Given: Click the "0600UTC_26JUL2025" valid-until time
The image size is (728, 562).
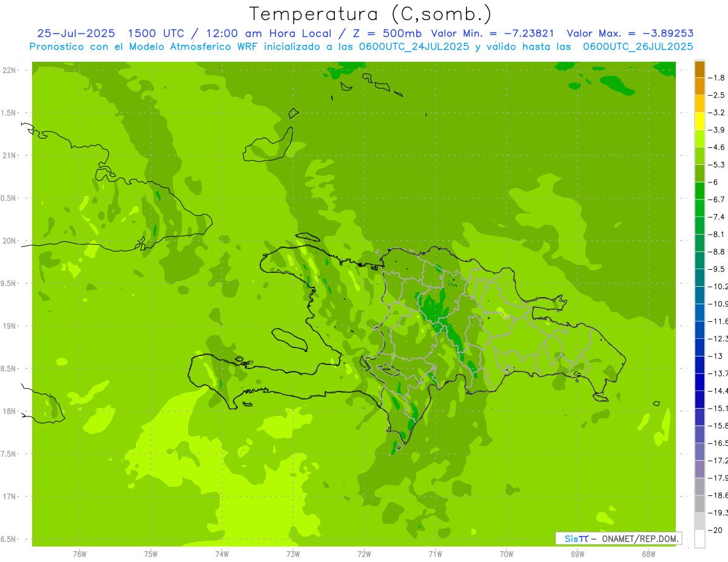Looking at the screenshot, I should 638,46.
